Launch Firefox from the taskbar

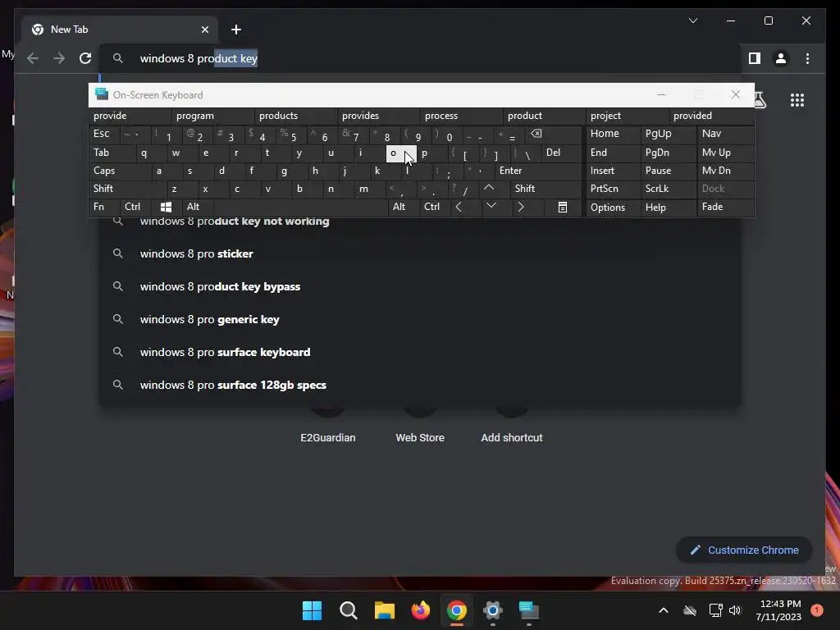coord(421,610)
